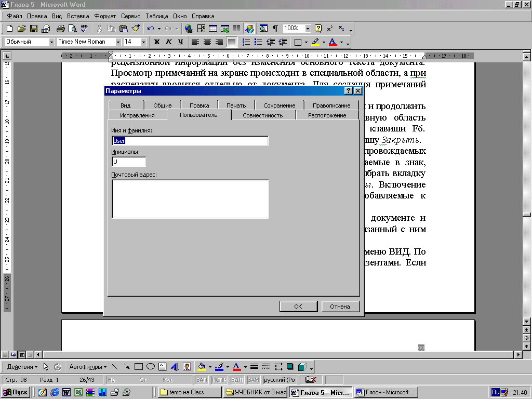532x399 pixels.
Task: Click the font color A icon
Action: [x=333, y=42]
